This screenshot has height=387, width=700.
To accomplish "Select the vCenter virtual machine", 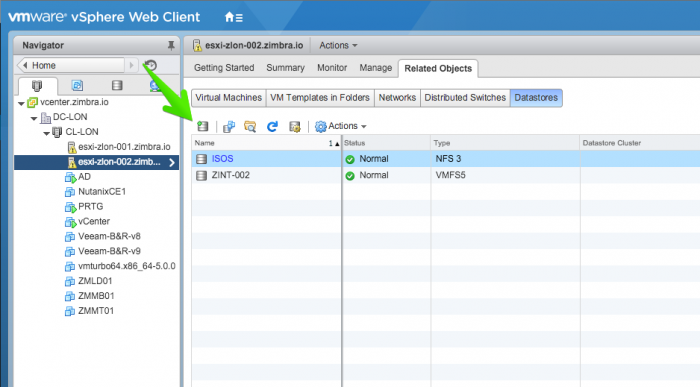I will [x=93, y=221].
